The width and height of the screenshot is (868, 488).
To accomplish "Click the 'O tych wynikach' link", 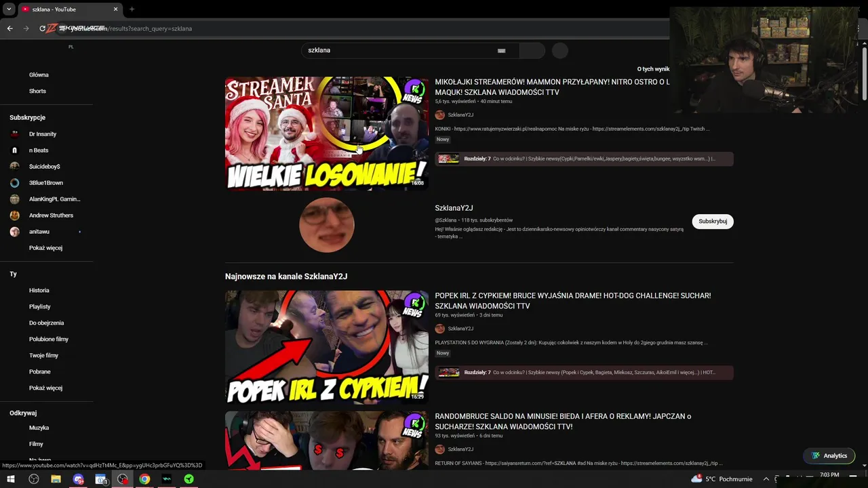I will (653, 69).
